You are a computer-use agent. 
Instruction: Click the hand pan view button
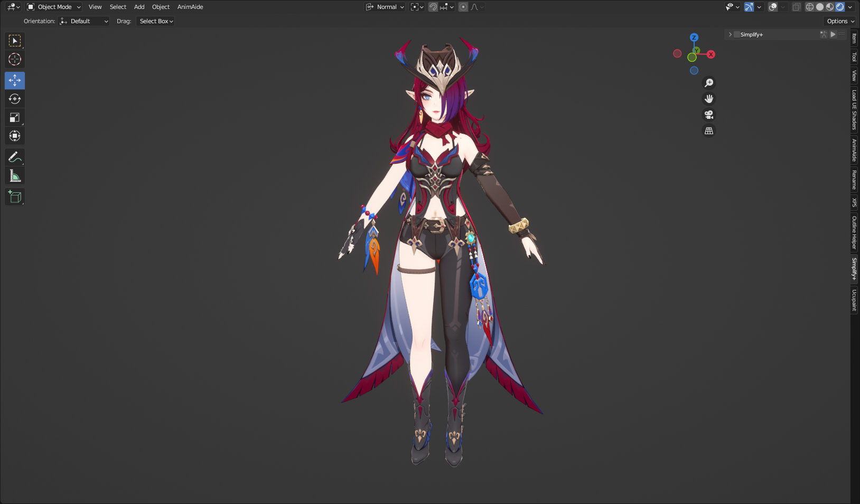point(709,99)
